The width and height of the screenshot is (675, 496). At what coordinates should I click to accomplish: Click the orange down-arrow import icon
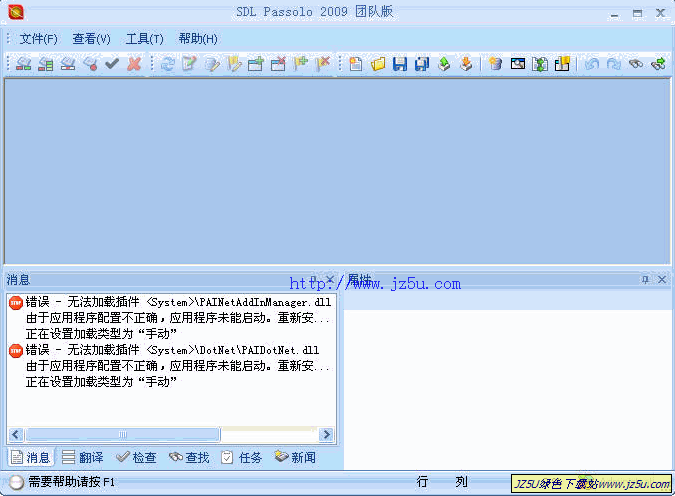[x=466, y=64]
